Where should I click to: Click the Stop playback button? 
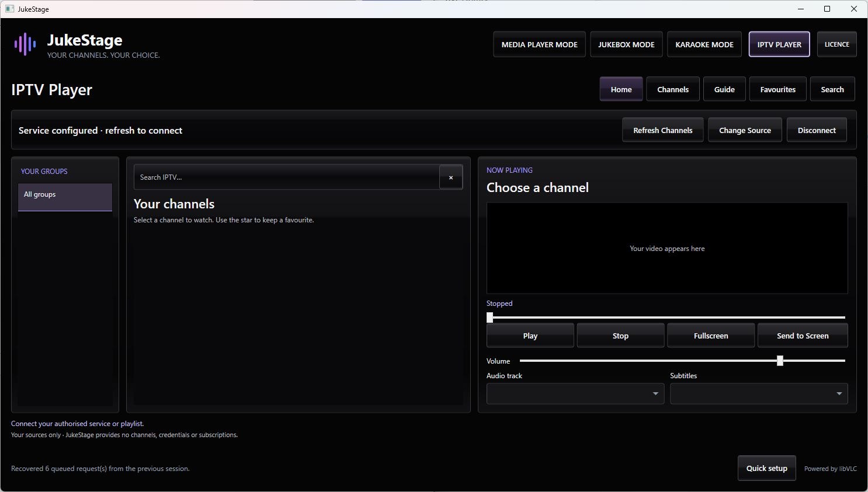tap(620, 336)
